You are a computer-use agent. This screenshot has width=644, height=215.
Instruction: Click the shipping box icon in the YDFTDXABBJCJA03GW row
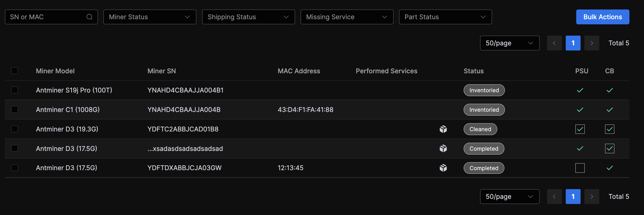click(443, 168)
